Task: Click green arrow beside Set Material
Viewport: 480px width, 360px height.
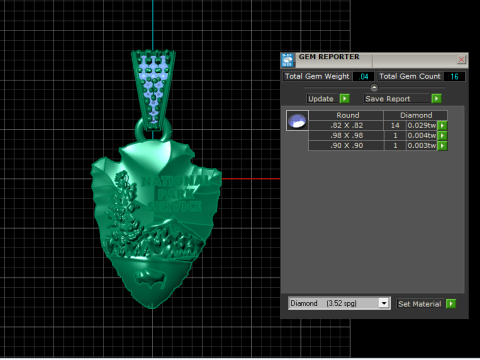Action: click(451, 304)
